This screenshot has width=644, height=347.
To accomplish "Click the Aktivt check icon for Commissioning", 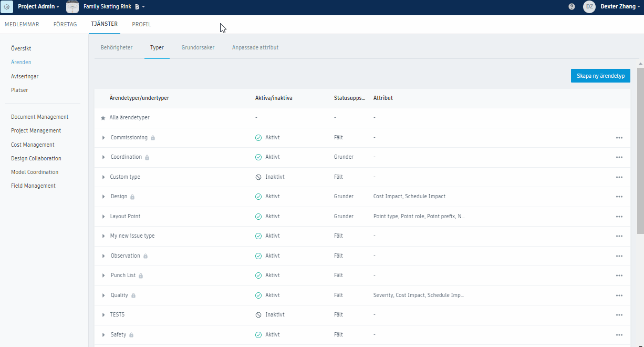I will point(258,137).
